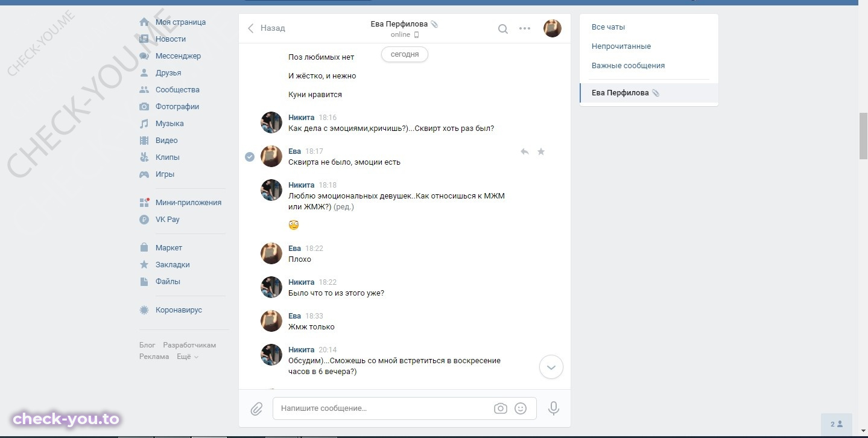Click the Мессенджер menu label
The height and width of the screenshot is (438, 868).
click(178, 56)
